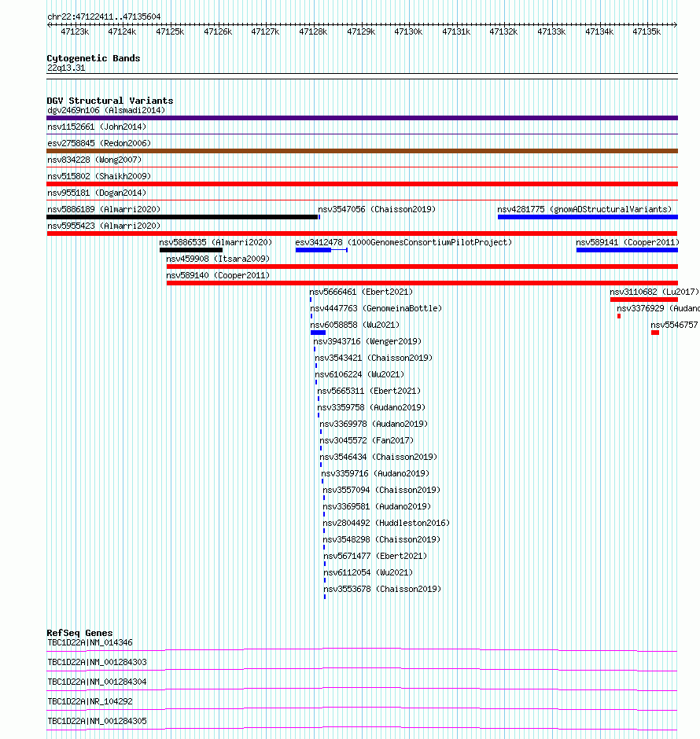700x739 pixels.
Task: Click the nsv3110682 (Lu2017) label
Action: [x=654, y=292]
